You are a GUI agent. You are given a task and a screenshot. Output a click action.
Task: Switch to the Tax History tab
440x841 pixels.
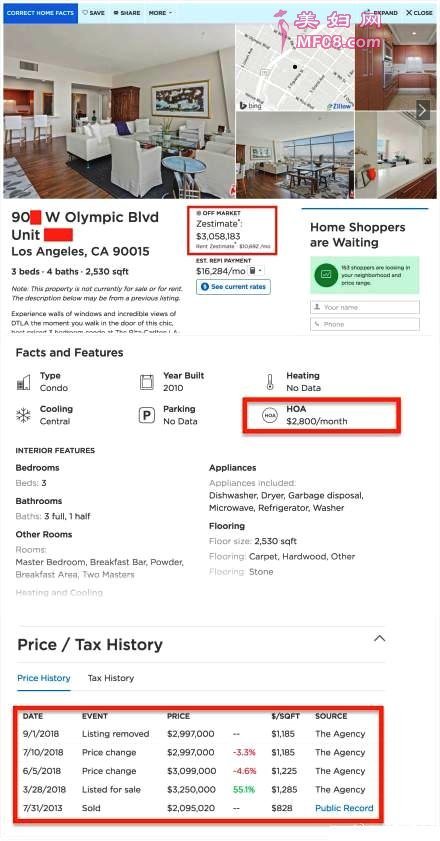click(111, 678)
